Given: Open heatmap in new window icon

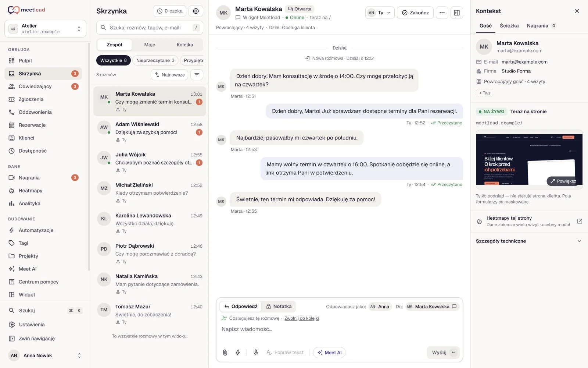Looking at the screenshot, I should (x=580, y=221).
